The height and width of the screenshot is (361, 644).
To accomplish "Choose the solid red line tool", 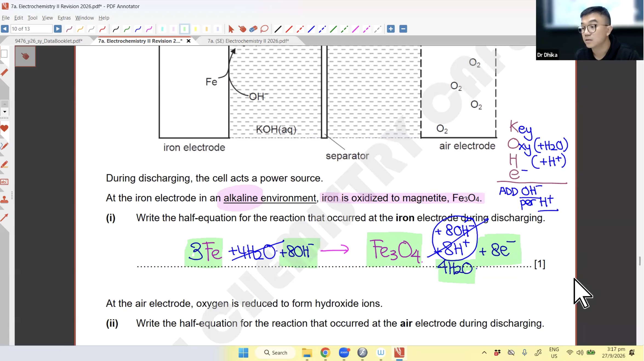I will click(289, 29).
